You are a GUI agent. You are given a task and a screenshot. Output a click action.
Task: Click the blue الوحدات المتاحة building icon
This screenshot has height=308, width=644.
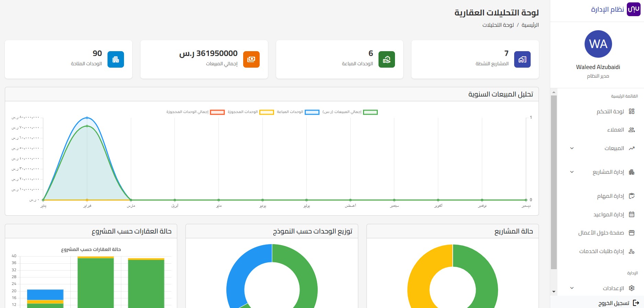(x=116, y=59)
